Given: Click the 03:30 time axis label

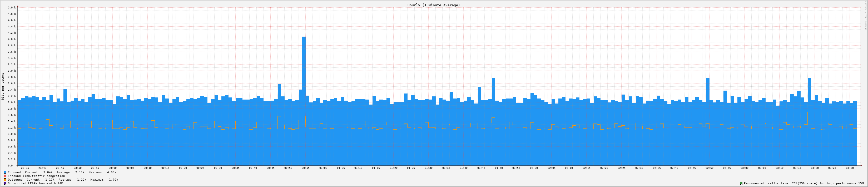Looking at the screenshot, I should 850,168.
